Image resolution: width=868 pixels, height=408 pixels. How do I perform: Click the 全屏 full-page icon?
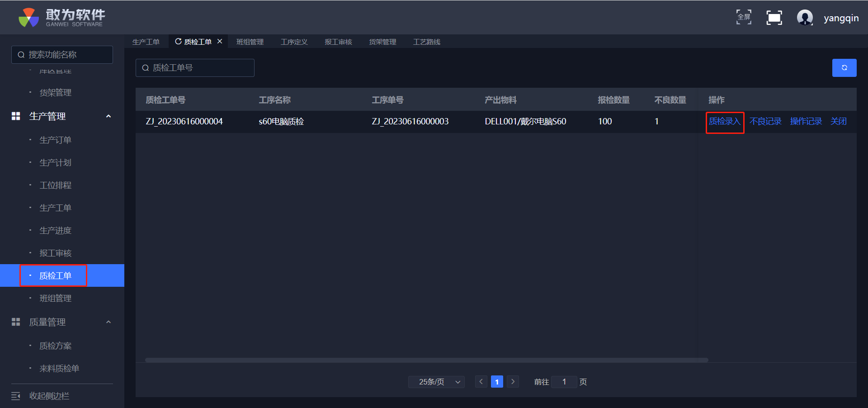click(x=744, y=17)
